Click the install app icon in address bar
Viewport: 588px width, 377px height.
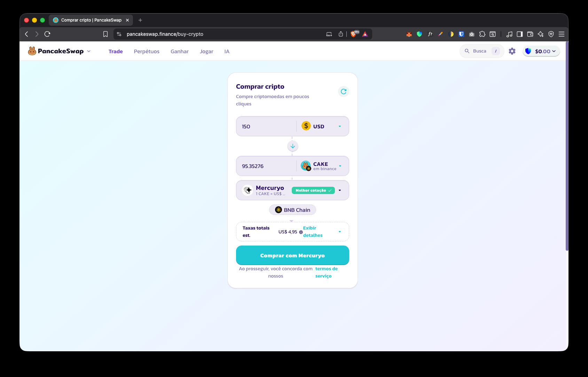(x=329, y=34)
